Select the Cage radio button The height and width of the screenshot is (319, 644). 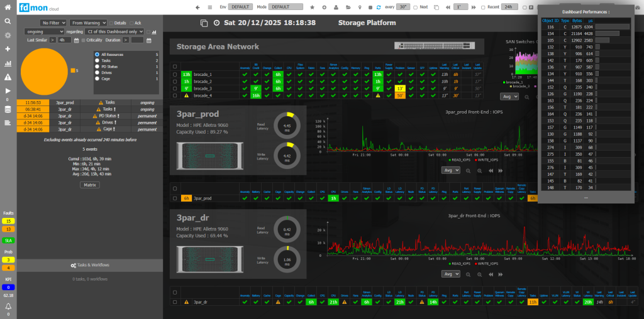[97, 78]
